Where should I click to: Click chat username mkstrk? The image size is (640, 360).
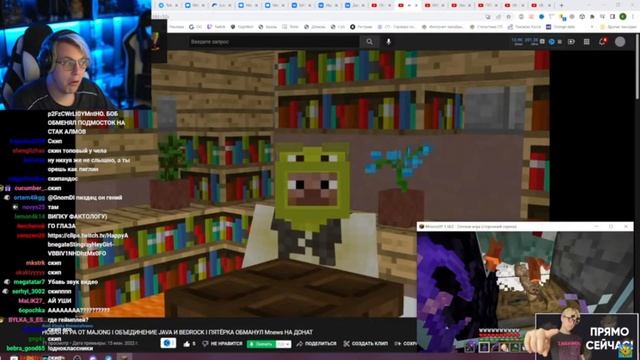[x=35, y=263]
